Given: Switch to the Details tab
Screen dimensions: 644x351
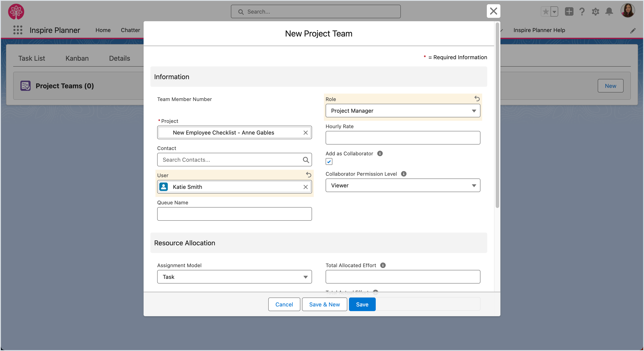Looking at the screenshot, I should pyautogui.click(x=120, y=58).
